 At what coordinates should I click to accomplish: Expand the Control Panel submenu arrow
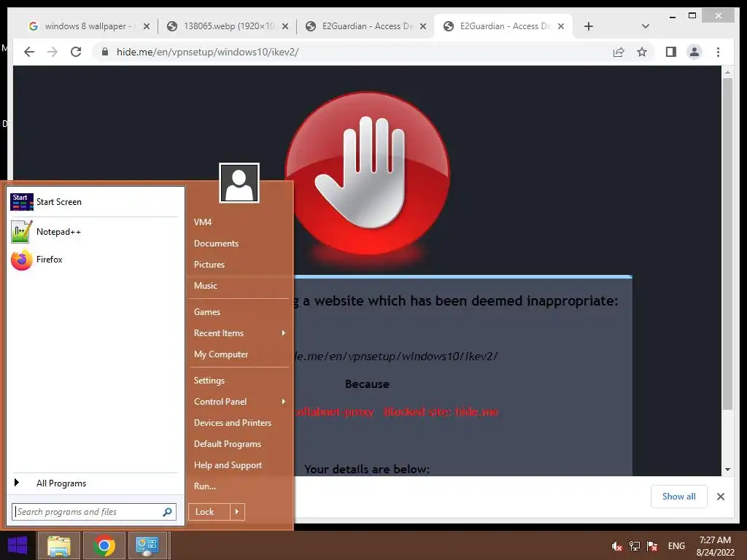point(284,402)
